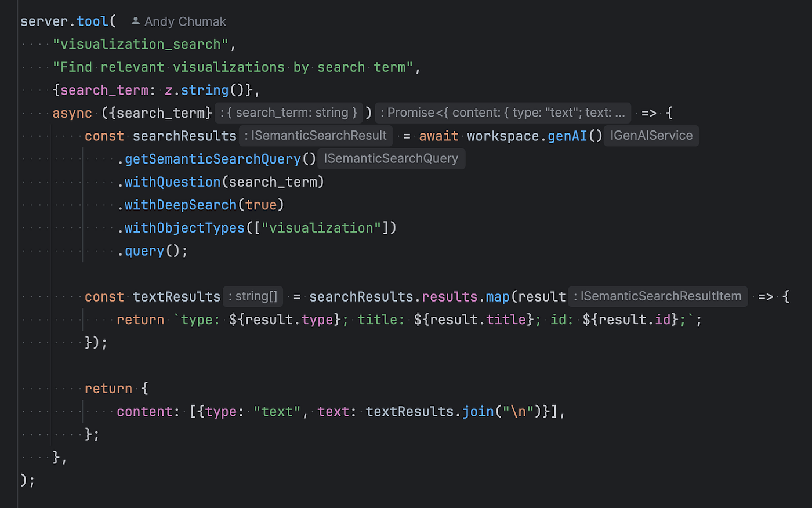Click the server.tool method name

[x=92, y=21]
